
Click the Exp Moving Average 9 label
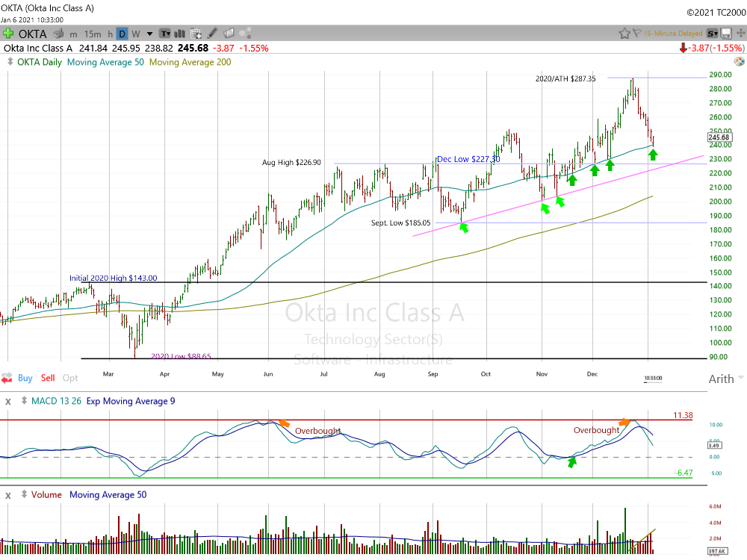point(131,401)
